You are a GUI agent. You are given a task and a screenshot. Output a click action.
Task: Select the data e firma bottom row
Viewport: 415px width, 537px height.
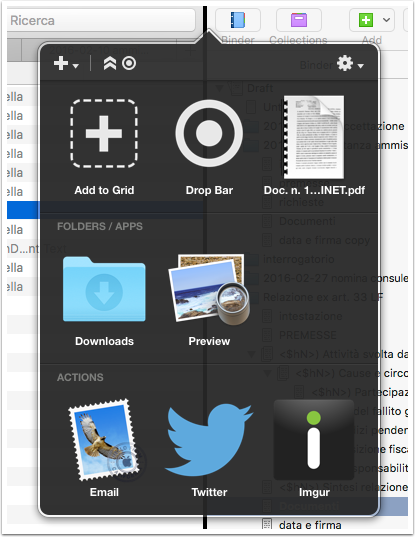[310, 525]
